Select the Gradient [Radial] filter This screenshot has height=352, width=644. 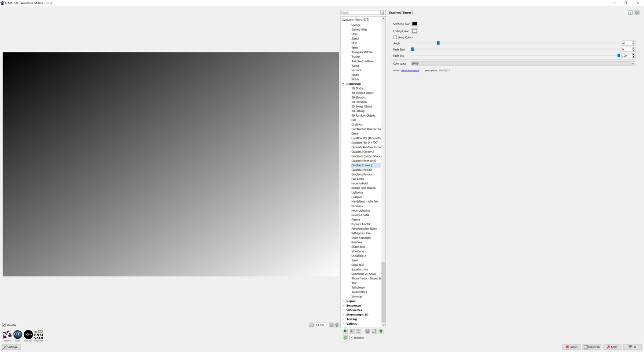pos(361,170)
